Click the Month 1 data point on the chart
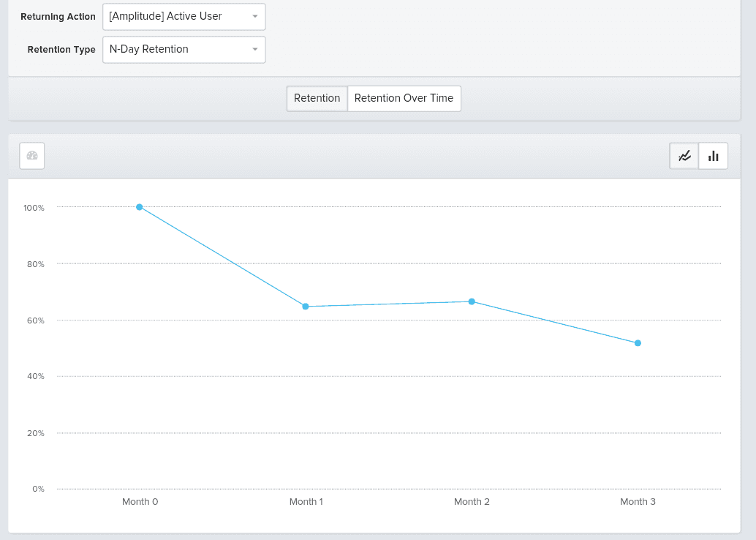Screen dimensions: 756x540 306,307
